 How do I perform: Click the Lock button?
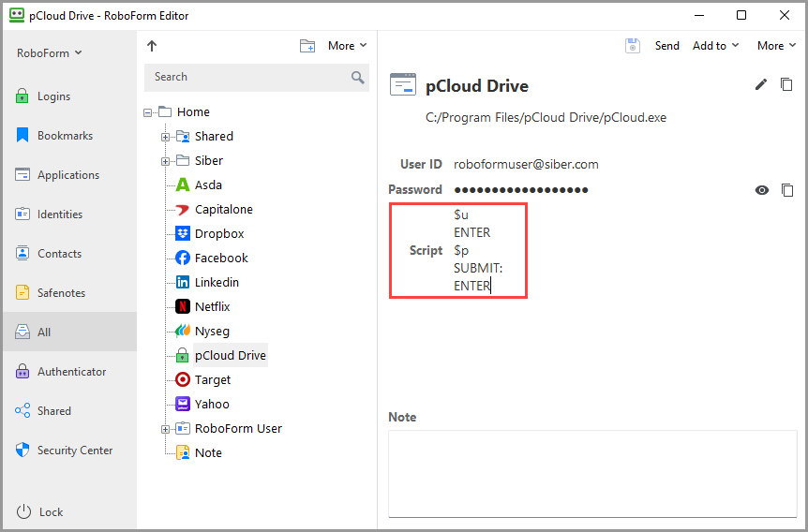[51, 512]
